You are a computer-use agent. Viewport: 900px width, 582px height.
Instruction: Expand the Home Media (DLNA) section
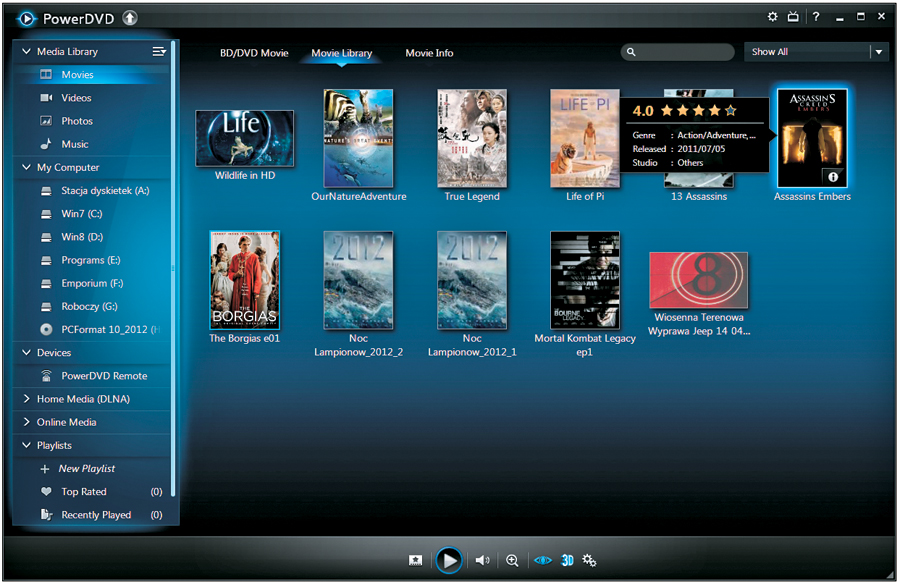pos(24,398)
